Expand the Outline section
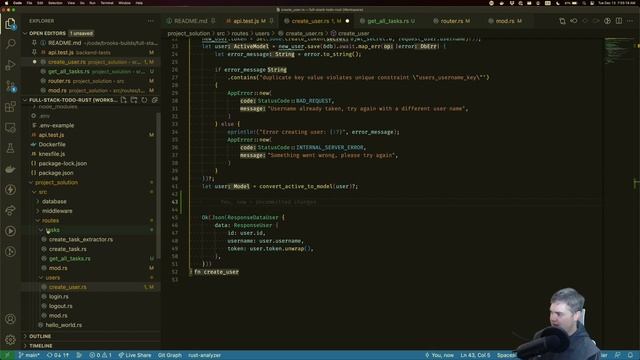Viewport: 640px width, 360px height. [x=40, y=336]
